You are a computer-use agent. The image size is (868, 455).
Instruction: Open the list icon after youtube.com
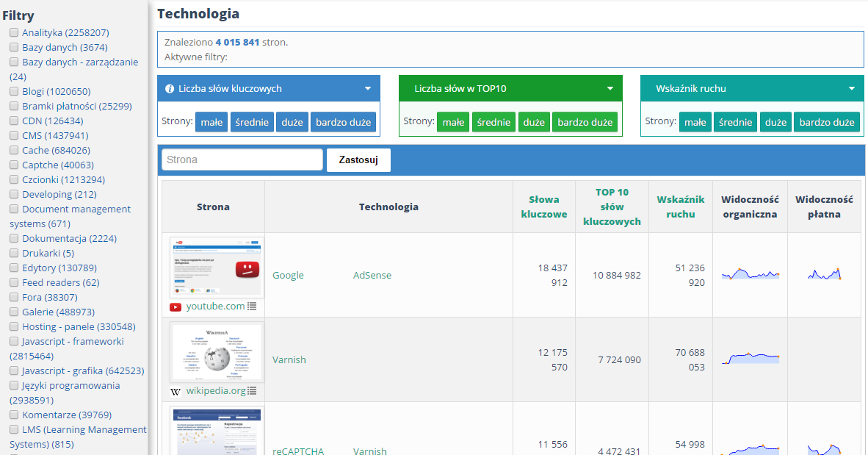(x=252, y=306)
